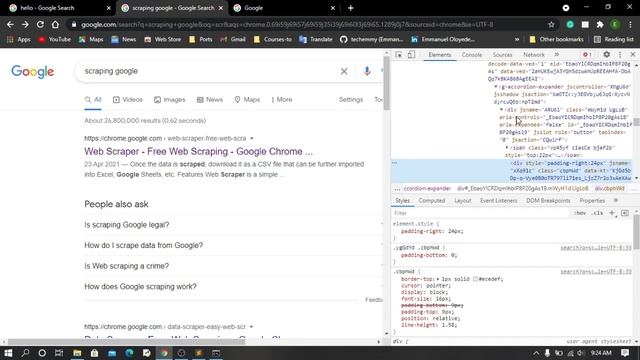Click the red error count badge
The image size is (640, 360).
pos(587,55)
